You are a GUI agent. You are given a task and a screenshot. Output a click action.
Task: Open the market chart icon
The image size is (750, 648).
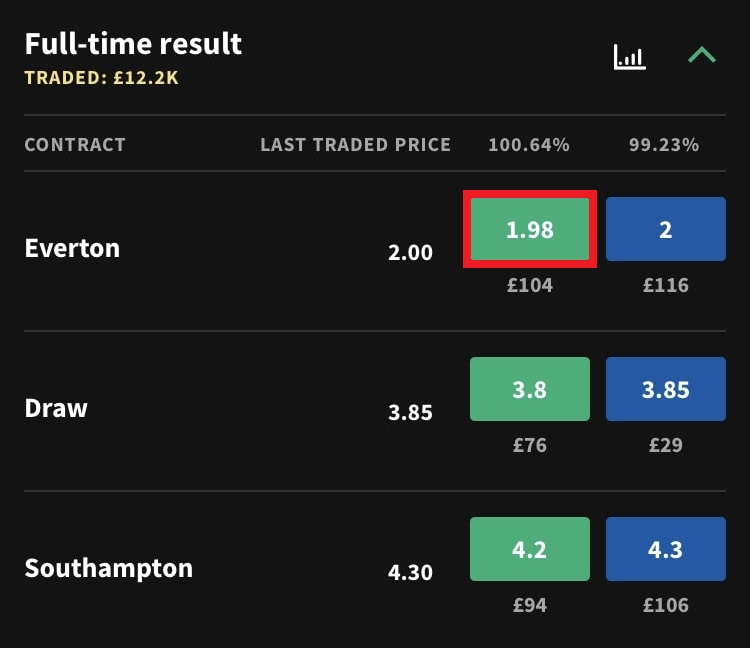(630, 57)
